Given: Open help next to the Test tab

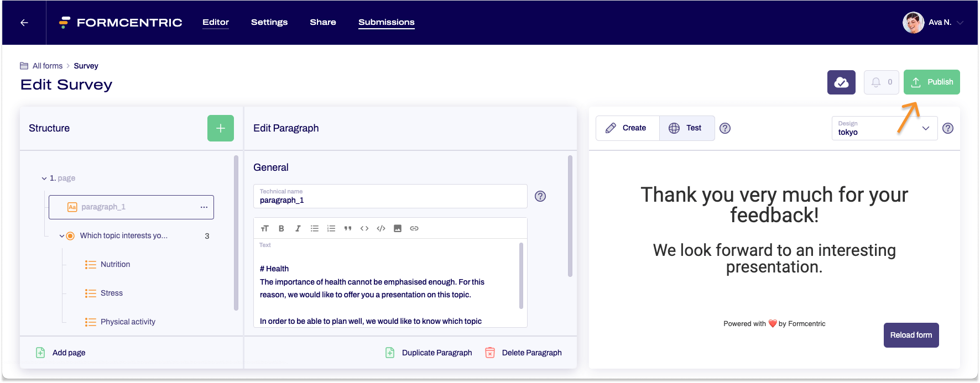Looking at the screenshot, I should 725,128.
